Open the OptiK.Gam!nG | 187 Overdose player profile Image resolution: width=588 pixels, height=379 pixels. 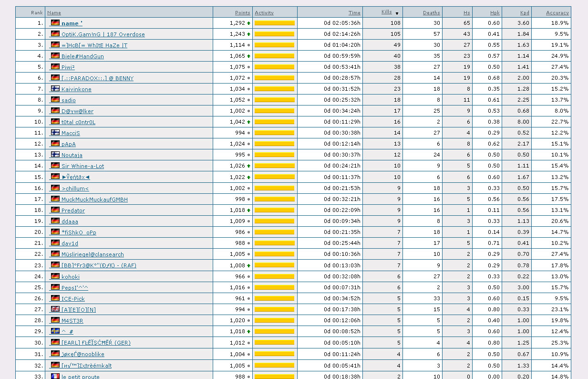pyautogui.click(x=103, y=34)
